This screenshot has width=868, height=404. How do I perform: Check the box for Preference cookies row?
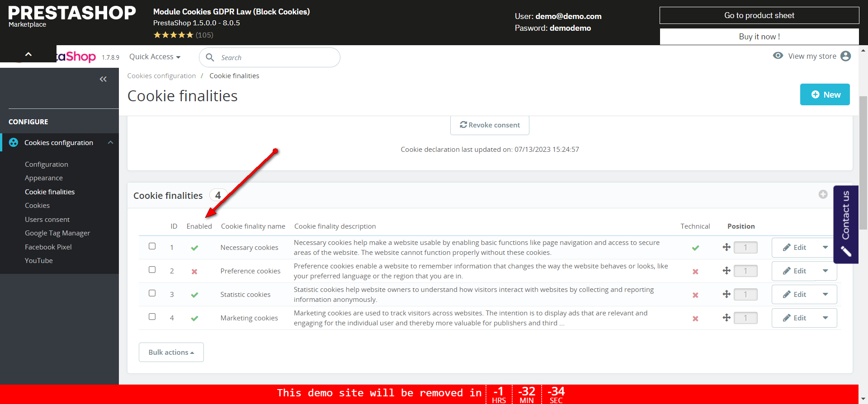pos(152,270)
